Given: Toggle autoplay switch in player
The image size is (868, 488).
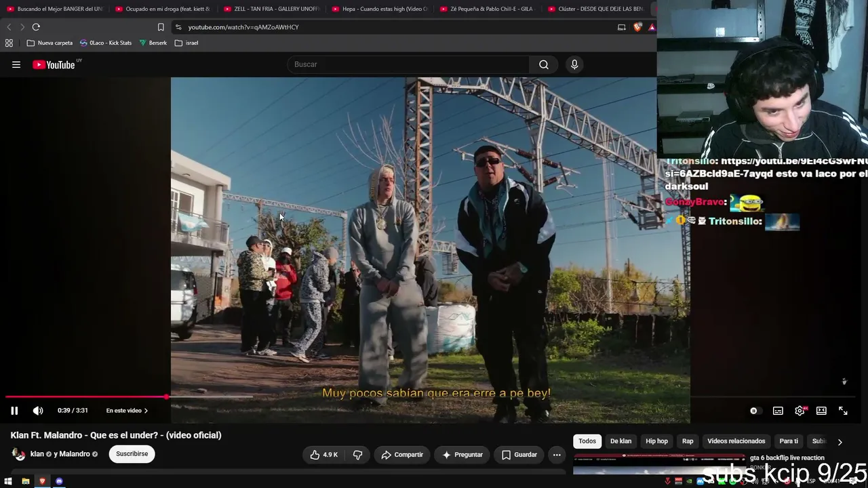Looking at the screenshot, I should pyautogui.click(x=754, y=411).
